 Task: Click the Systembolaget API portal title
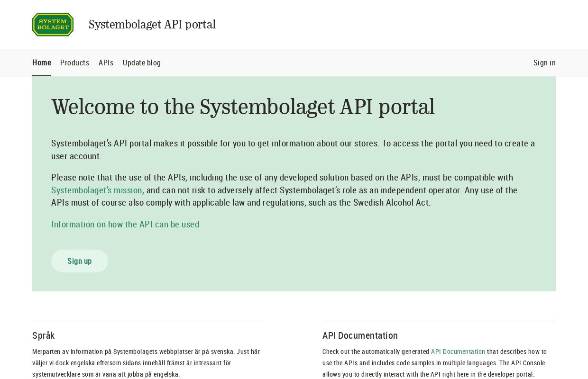(x=152, y=25)
